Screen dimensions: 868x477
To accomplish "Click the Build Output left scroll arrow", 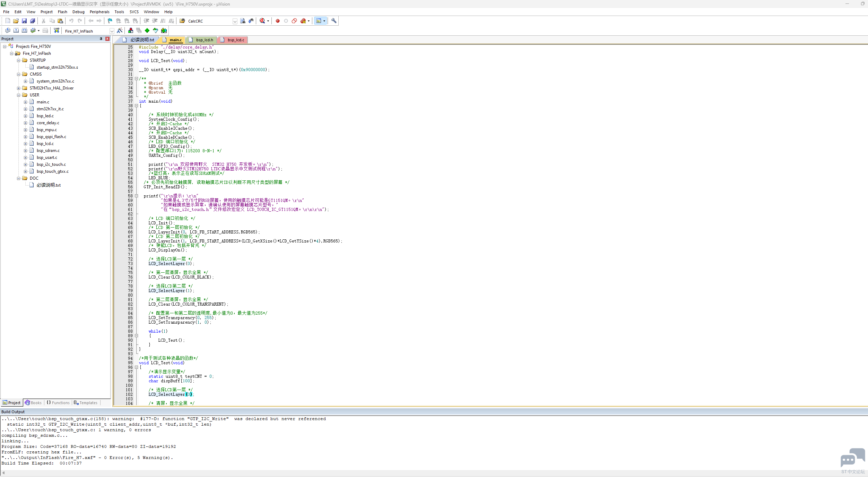I will point(3,473).
